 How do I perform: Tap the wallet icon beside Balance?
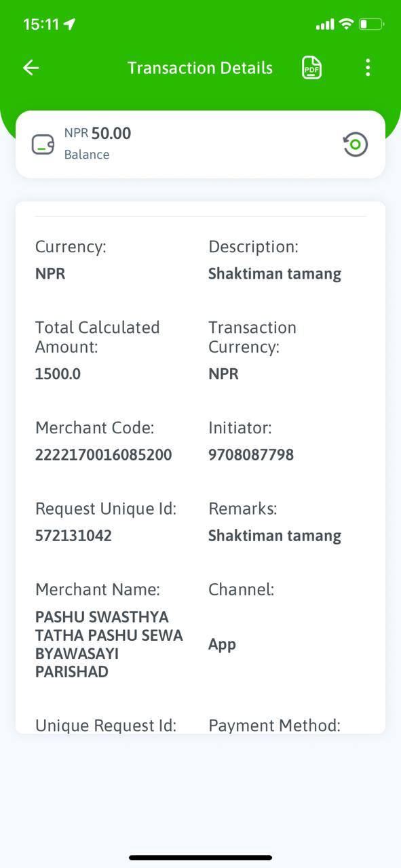[x=43, y=144]
